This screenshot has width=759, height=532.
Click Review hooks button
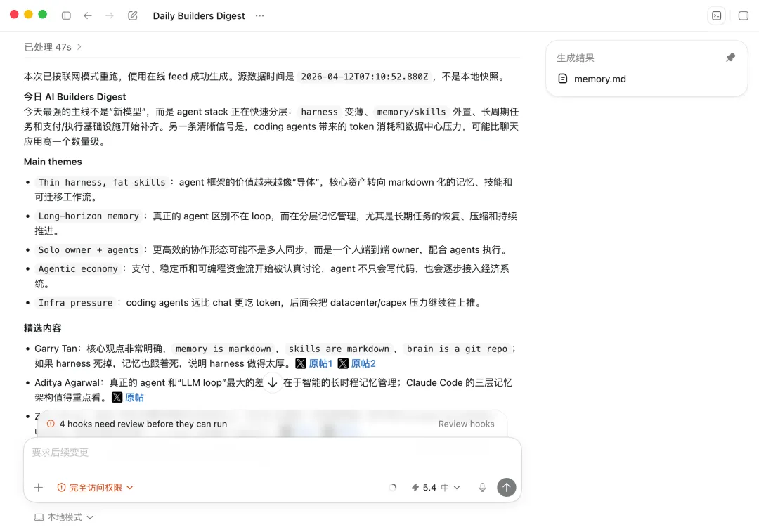[466, 424]
